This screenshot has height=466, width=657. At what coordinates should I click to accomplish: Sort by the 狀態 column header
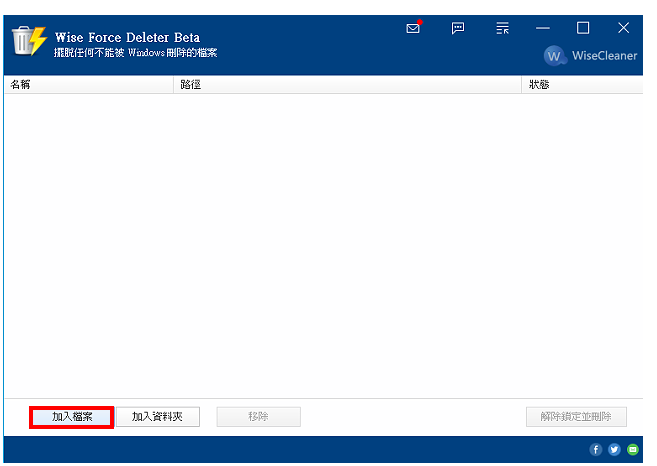[x=582, y=85]
